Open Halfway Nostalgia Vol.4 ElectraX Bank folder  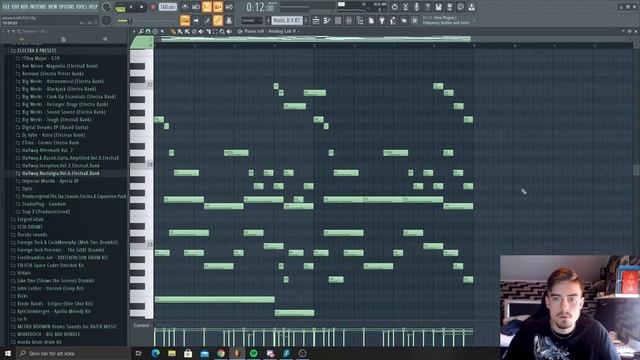coord(60,173)
